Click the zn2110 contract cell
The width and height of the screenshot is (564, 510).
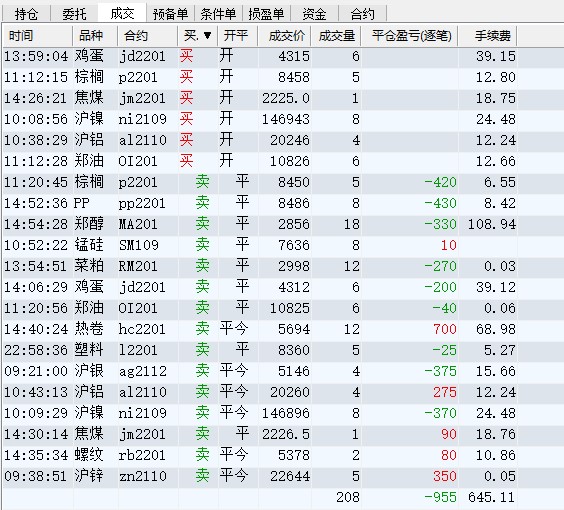142,476
